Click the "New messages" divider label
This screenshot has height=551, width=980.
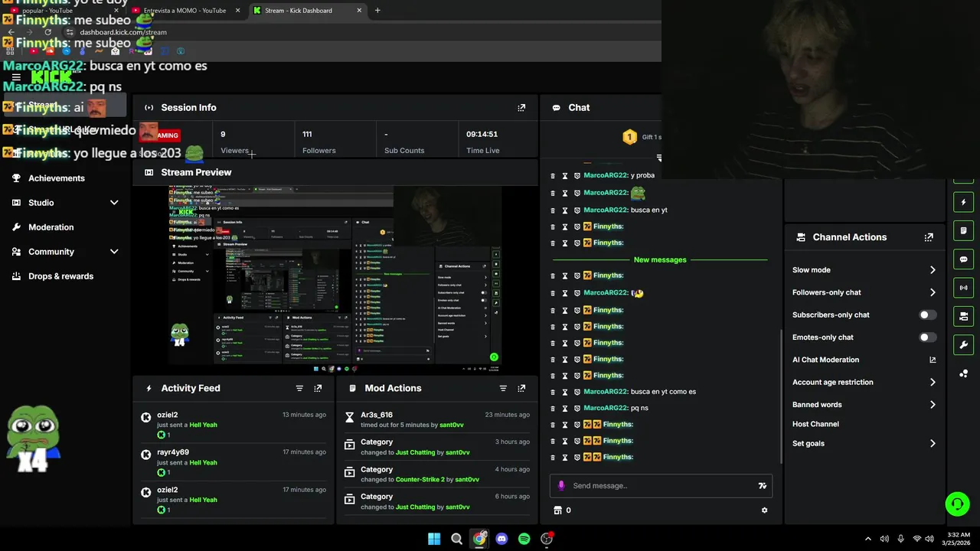660,260
